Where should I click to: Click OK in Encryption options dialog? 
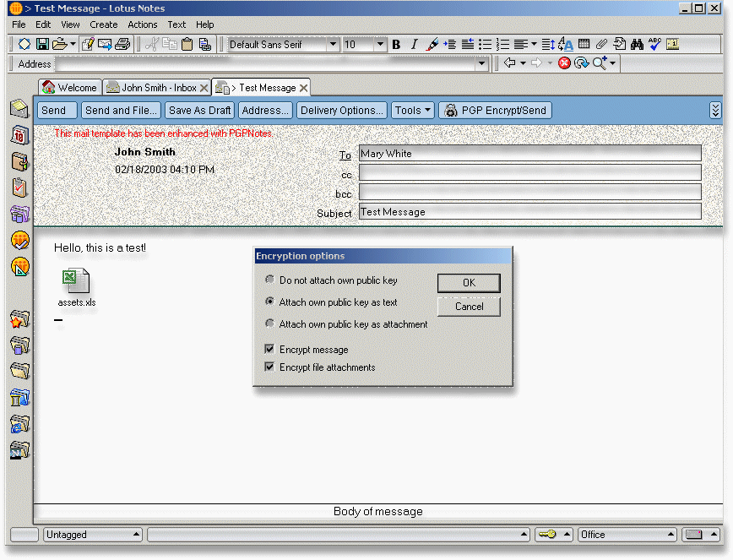(469, 283)
